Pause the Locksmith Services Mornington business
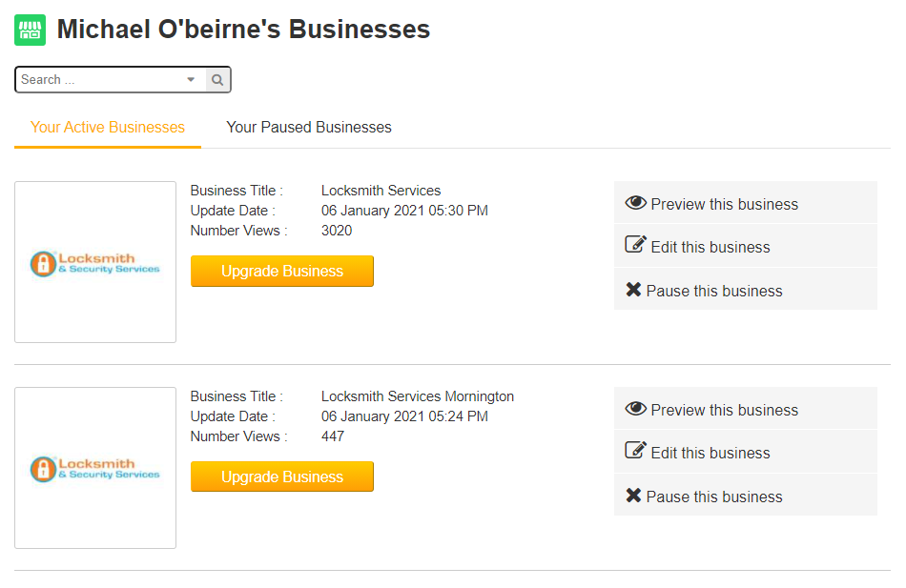Screen dimensions: 906x588 click(714, 497)
